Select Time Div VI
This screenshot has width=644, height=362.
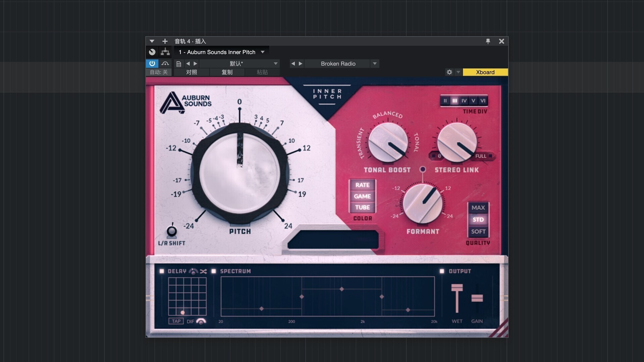pos(483,101)
